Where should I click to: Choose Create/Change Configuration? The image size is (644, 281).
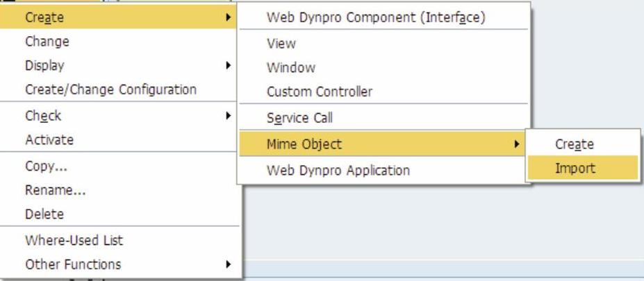[x=118, y=90]
